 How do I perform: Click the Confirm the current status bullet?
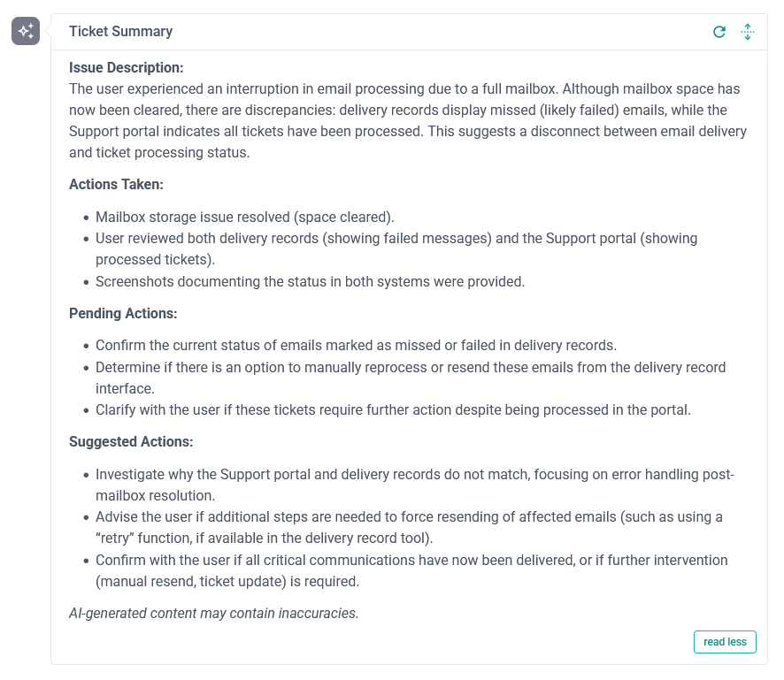(x=356, y=345)
